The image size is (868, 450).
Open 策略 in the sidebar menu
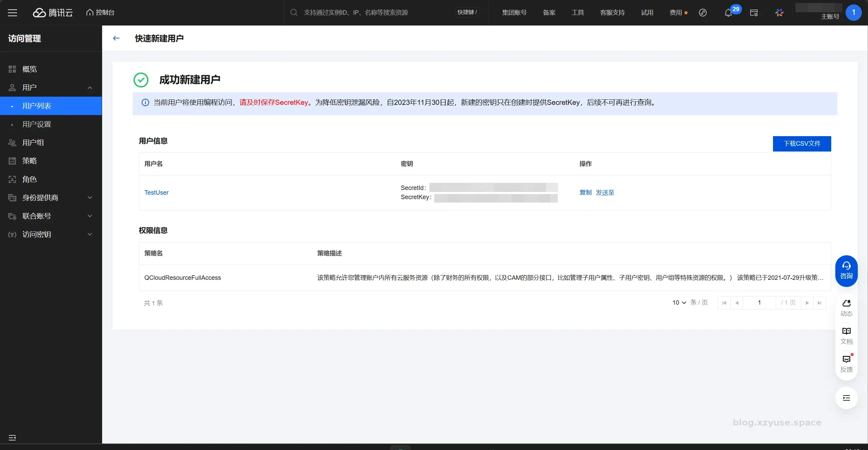(x=29, y=161)
